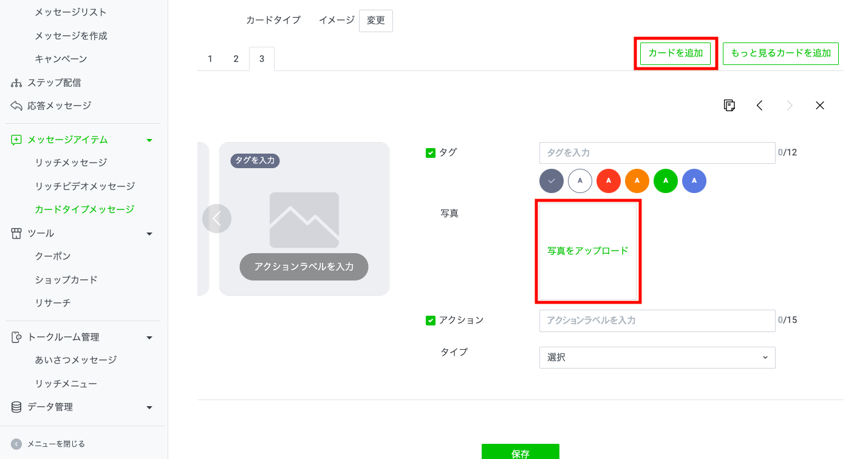Collapse the メッセージアイテム section

149,140
